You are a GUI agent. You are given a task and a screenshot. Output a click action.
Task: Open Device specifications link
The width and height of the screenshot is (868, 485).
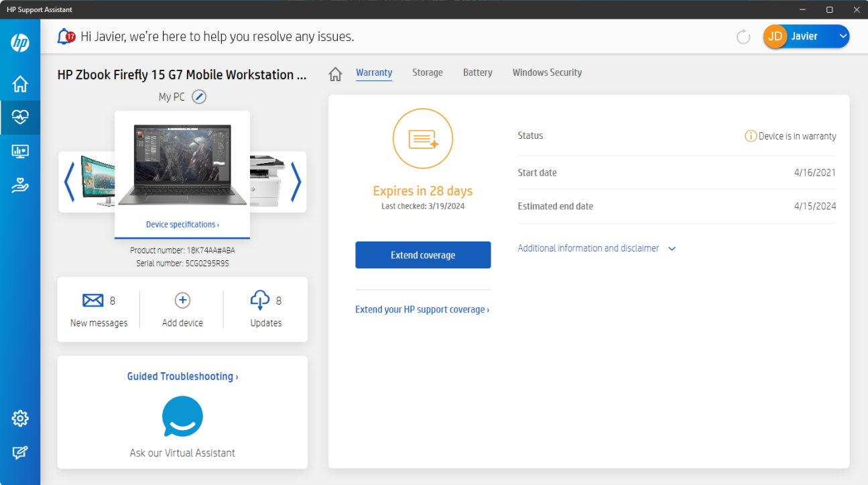[182, 224]
